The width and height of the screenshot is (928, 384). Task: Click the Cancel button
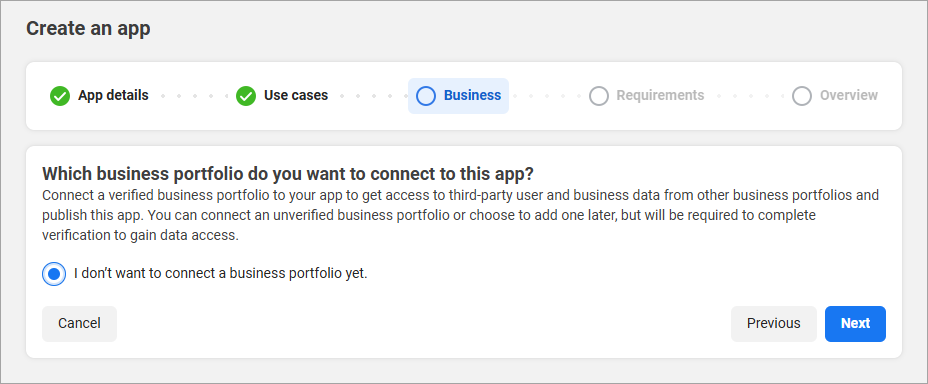[79, 324]
